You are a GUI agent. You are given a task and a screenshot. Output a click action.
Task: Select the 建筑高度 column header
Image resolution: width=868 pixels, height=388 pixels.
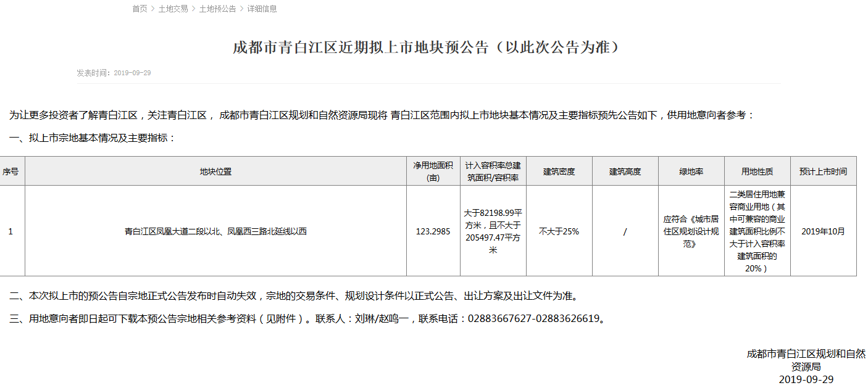click(x=625, y=171)
